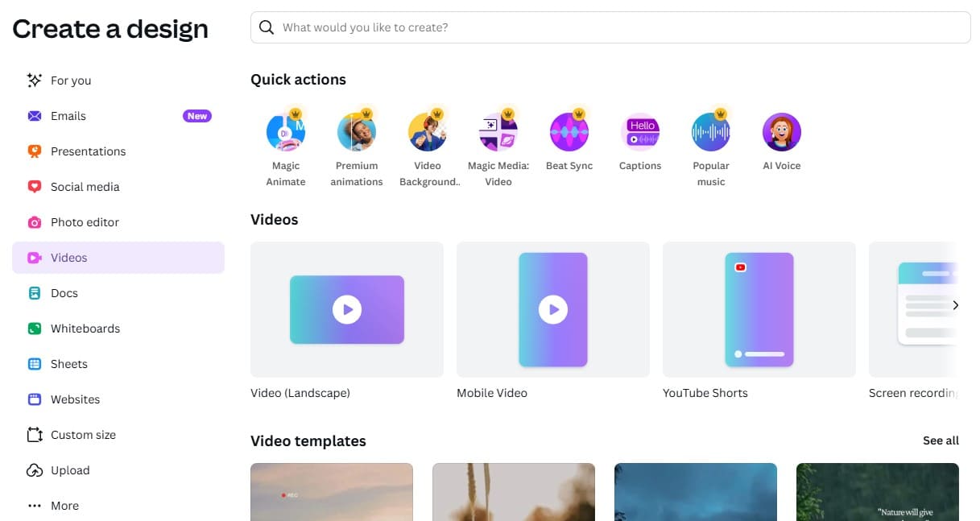Open the blue cloudy sky video template
Screen dimensions: 980x521
[x=696, y=492]
